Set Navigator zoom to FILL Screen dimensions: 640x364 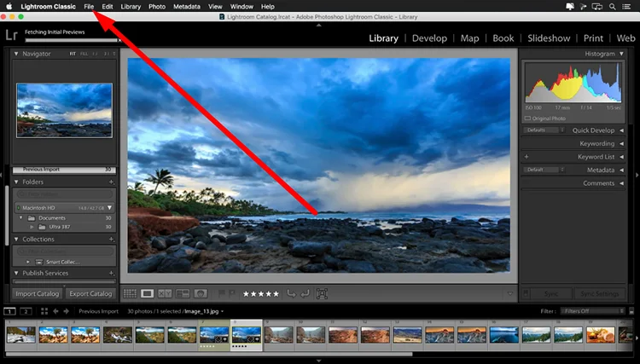pos(84,54)
